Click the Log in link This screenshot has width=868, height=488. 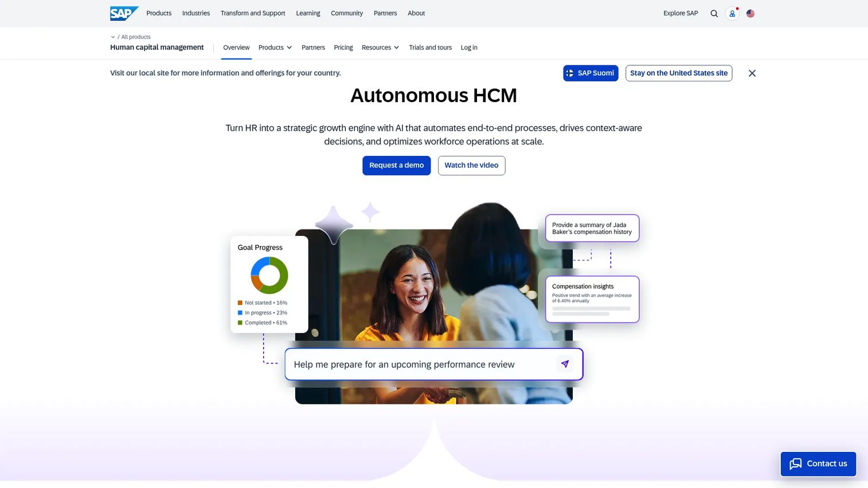pos(469,48)
